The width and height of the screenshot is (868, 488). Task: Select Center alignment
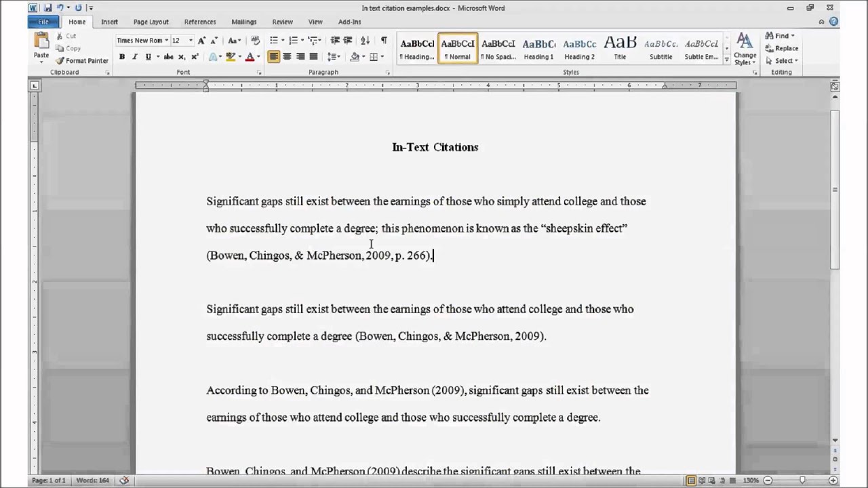(287, 57)
